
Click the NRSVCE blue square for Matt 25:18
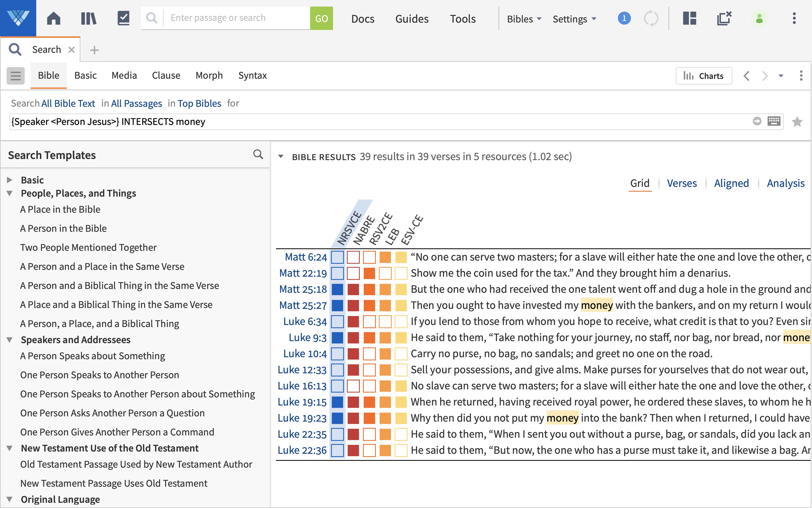point(337,289)
